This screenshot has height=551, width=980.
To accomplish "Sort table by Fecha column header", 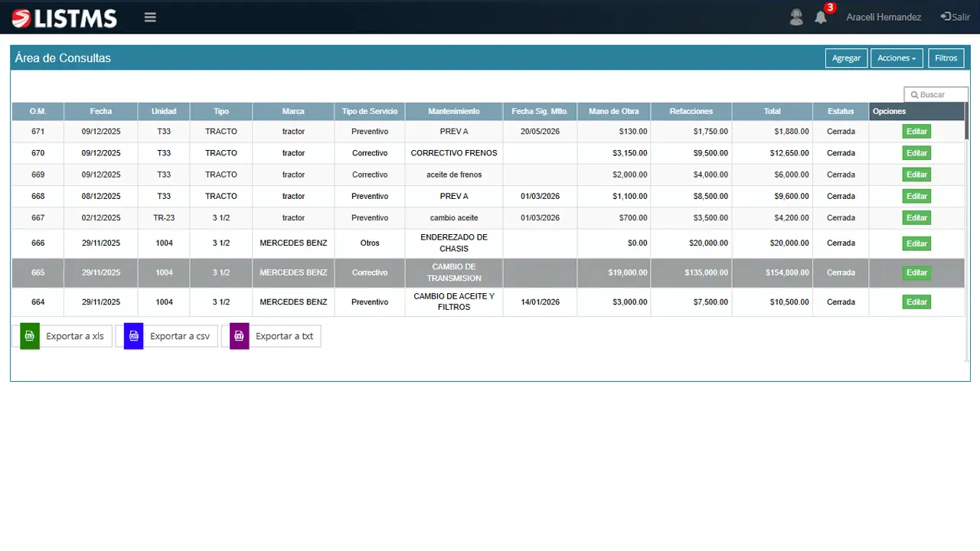I will [100, 112].
